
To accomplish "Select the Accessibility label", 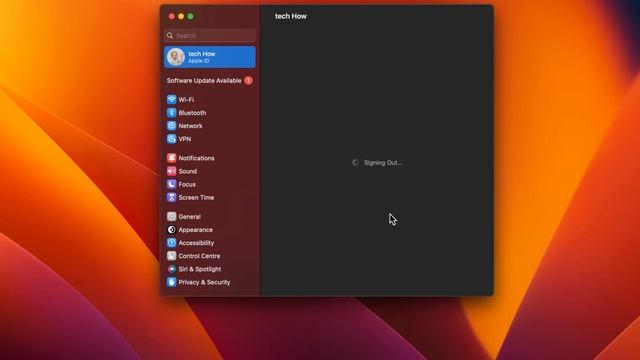I will pos(196,242).
